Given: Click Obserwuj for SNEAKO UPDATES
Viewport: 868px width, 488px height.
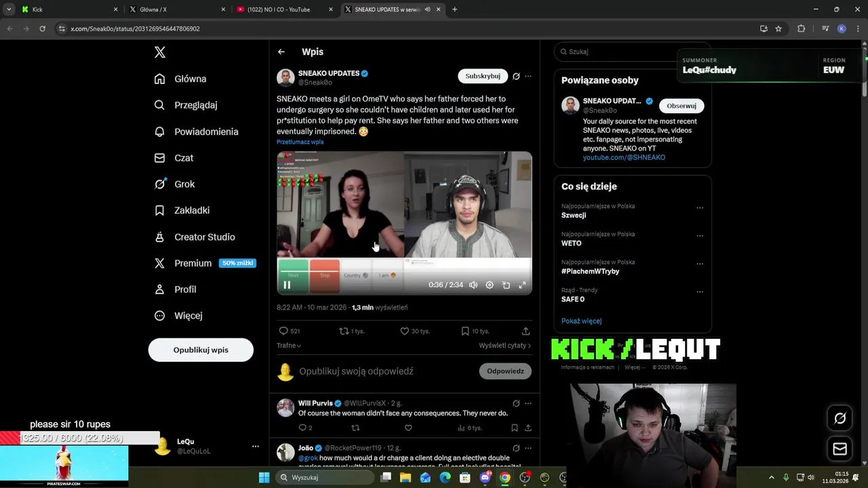Looking at the screenshot, I should tap(682, 106).
